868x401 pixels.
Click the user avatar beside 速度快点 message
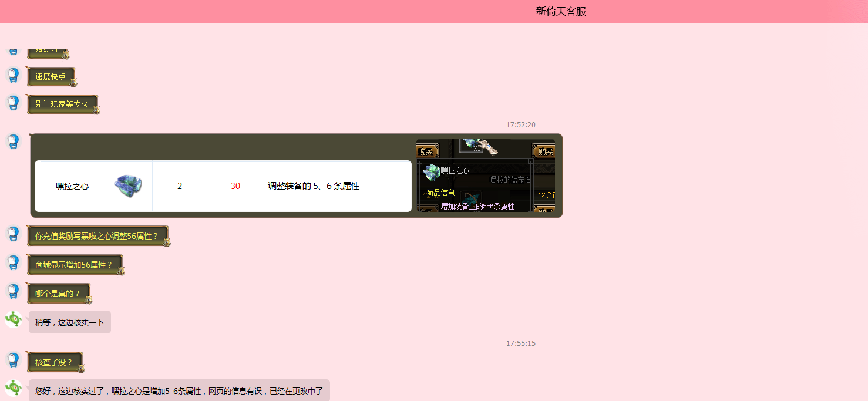(x=13, y=76)
